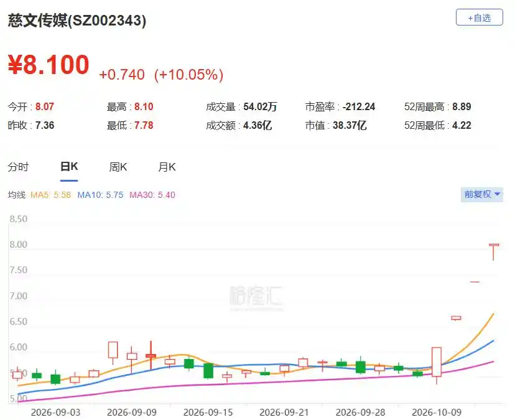Click the +自选 add to watchlist button

pyautogui.click(x=479, y=17)
